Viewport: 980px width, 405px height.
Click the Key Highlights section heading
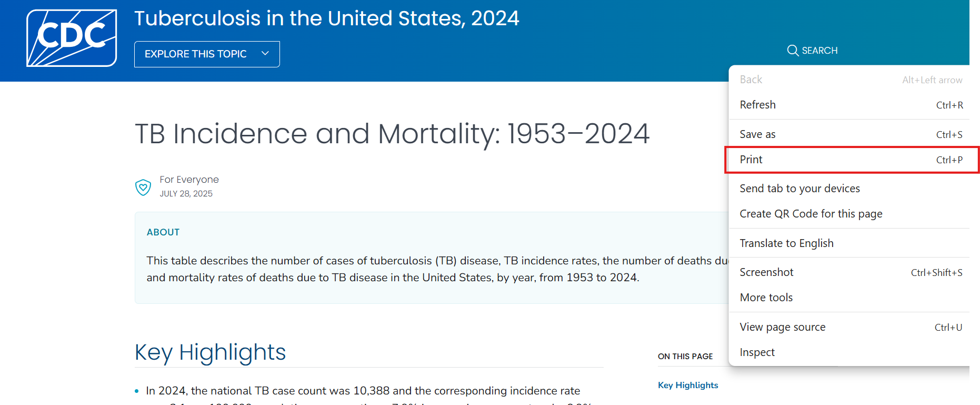click(x=210, y=352)
